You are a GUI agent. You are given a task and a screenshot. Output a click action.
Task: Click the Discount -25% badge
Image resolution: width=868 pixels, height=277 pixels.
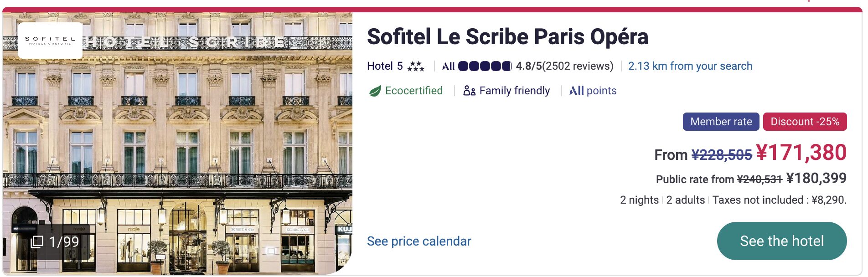805,122
